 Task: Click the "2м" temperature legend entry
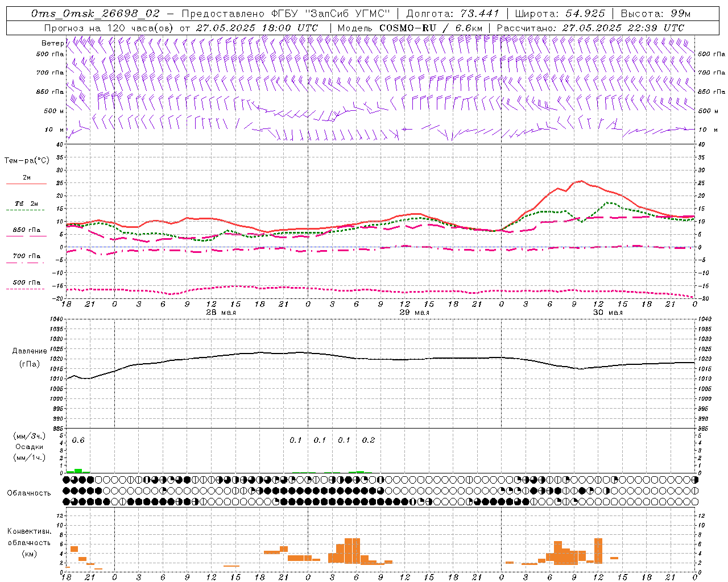[x=27, y=177]
